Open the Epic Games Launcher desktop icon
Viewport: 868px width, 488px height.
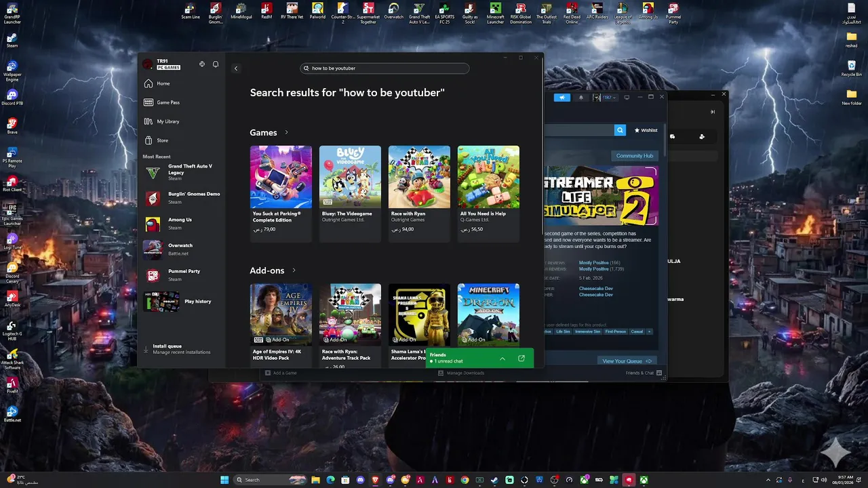click(12, 215)
